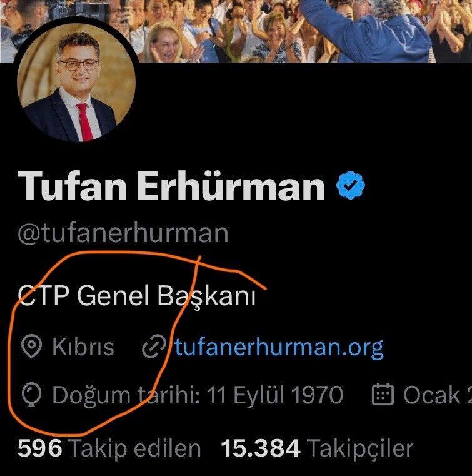
Task: Open the Takip edilen following list
Action: [x=134, y=448]
